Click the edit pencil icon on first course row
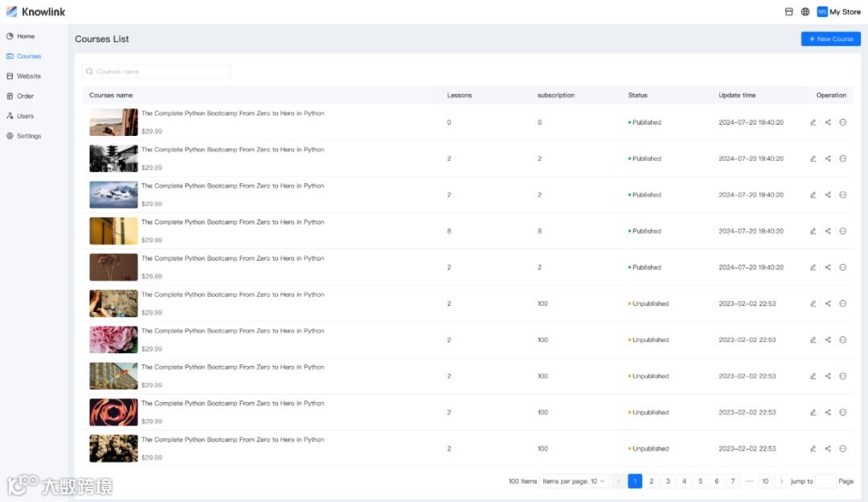The image size is (868, 502). point(813,122)
